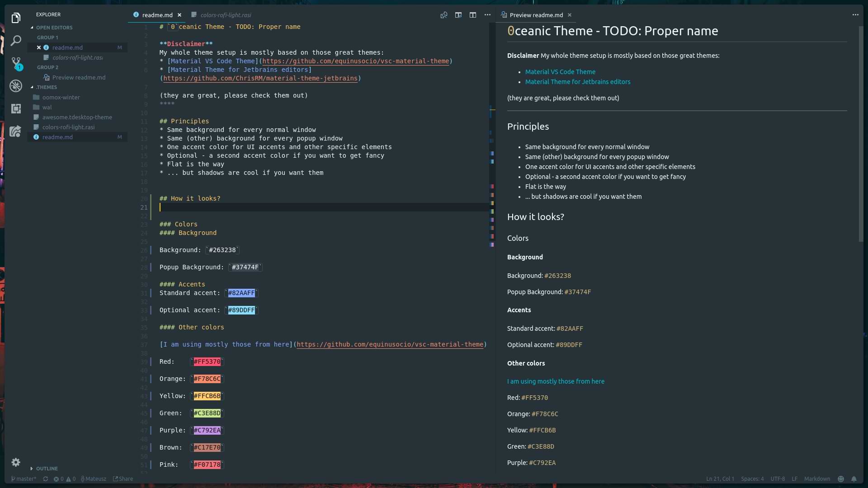Click the Split Editor icon
This screenshot has height=488, width=868.
coord(472,15)
